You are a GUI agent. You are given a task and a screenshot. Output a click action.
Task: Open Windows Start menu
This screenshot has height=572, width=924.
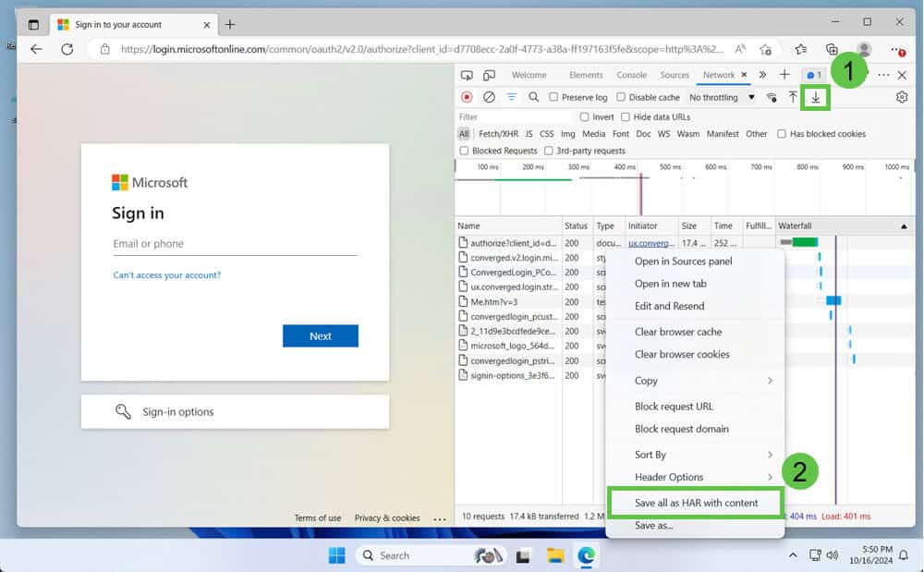click(337, 555)
